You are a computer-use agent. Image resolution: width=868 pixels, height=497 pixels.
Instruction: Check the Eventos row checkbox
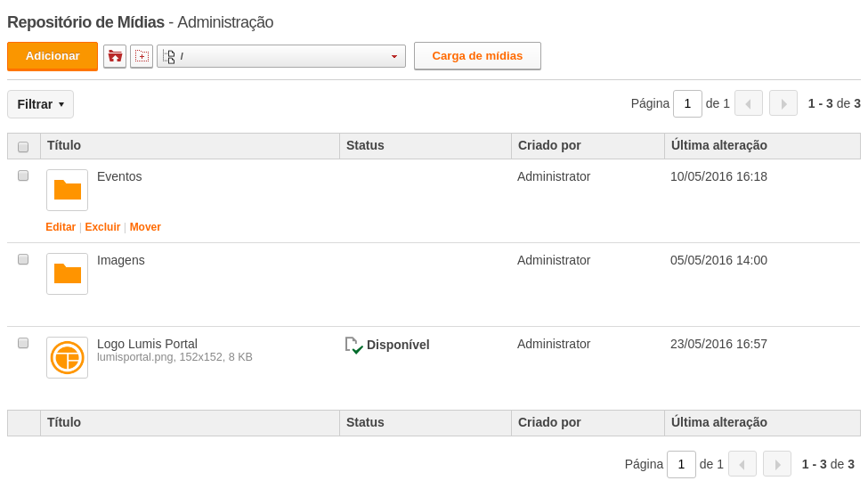23,175
